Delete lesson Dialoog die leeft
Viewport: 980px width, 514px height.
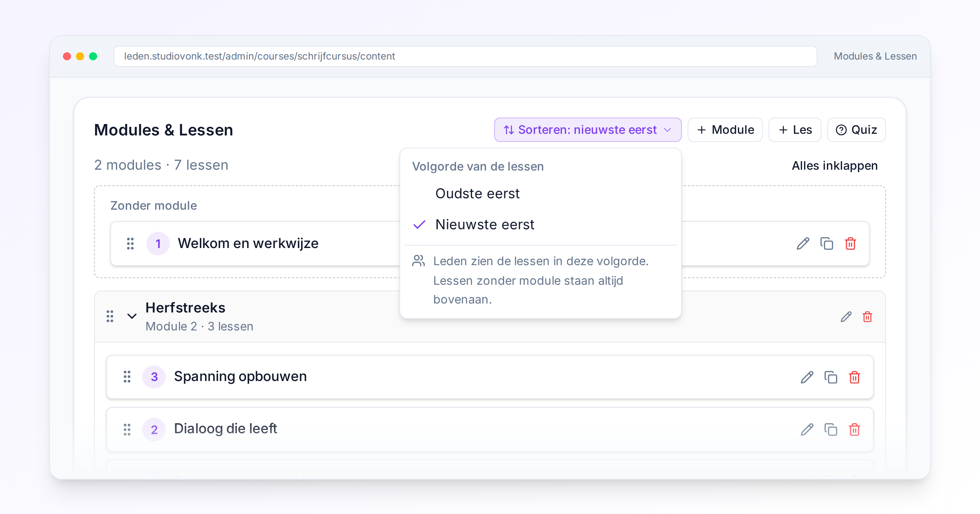coord(854,430)
